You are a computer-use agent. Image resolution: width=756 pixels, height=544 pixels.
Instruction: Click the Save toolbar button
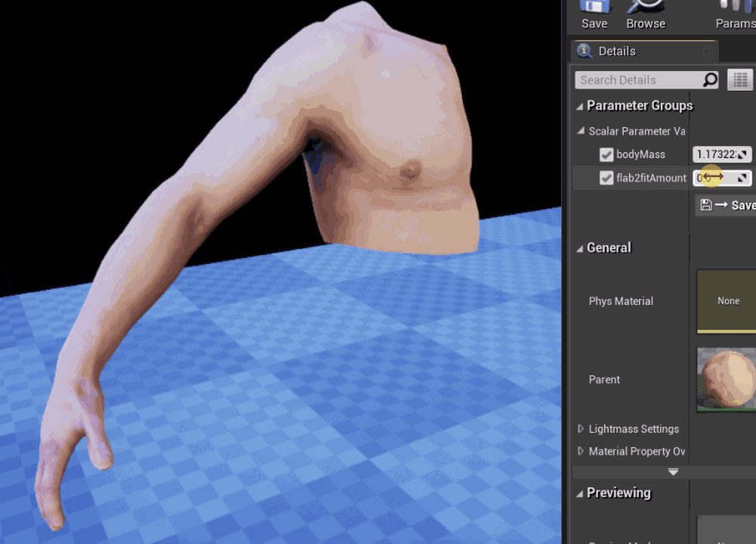pos(594,15)
